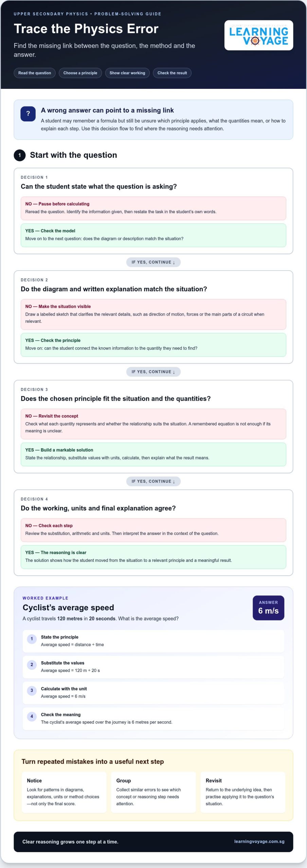Open the Notice card

tap(64, 792)
